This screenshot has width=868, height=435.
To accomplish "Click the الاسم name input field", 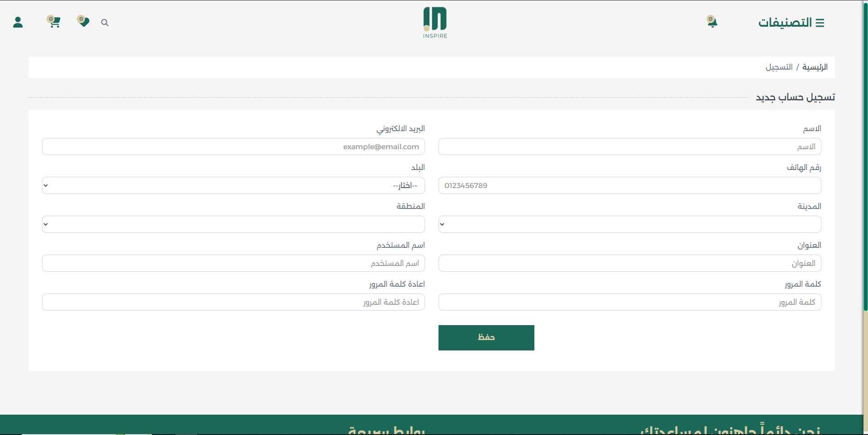I will [x=629, y=146].
